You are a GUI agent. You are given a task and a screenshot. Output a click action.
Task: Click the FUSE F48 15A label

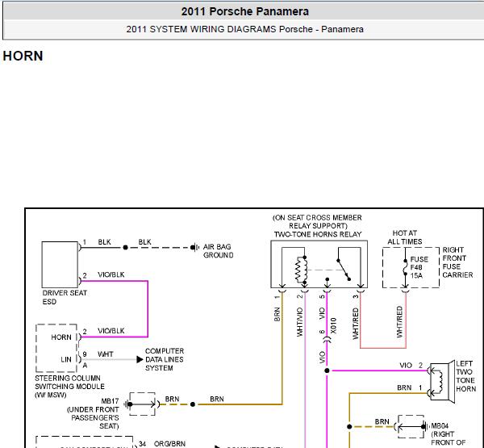[x=419, y=267]
